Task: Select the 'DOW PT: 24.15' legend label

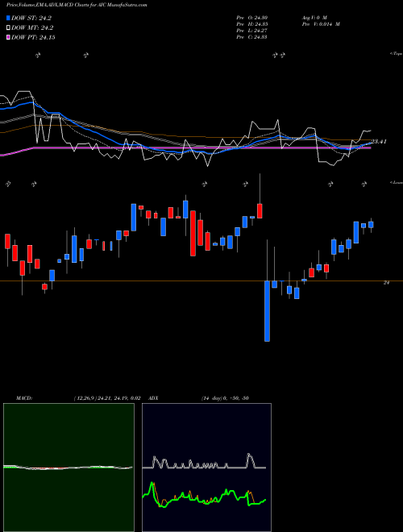Action: point(33,38)
